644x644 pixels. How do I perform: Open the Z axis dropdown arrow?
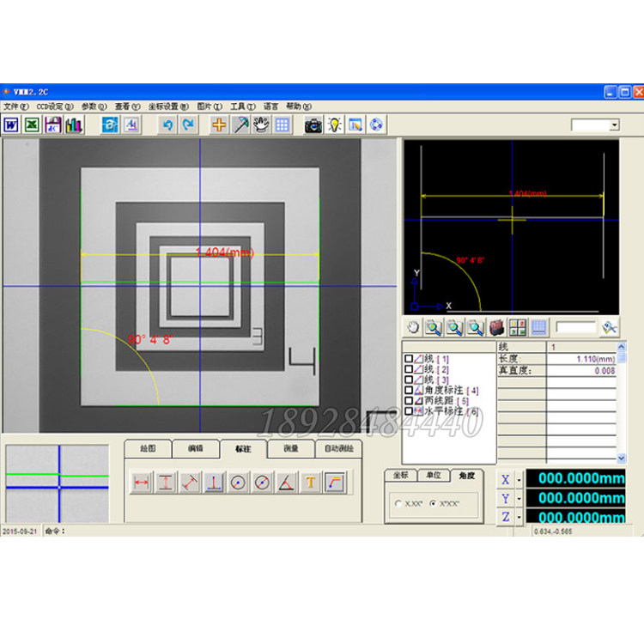519,517
